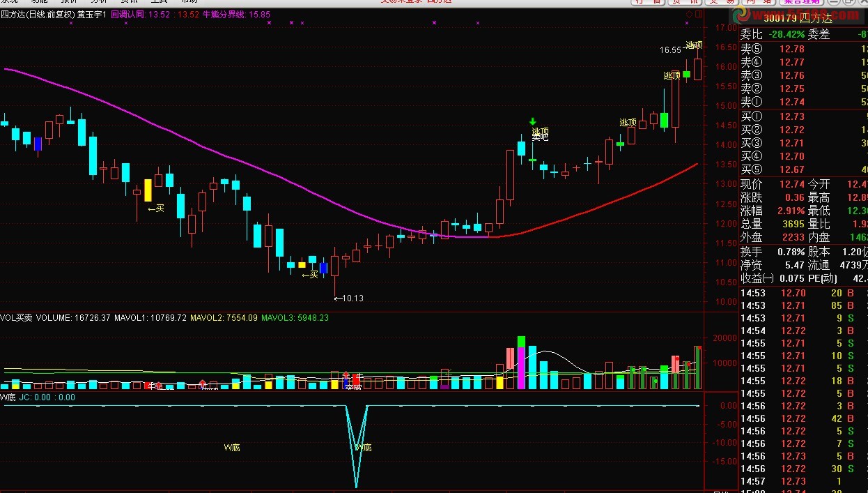
Task: Click the green down-arrow sell signal above 逃顶
Action: click(x=533, y=122)
